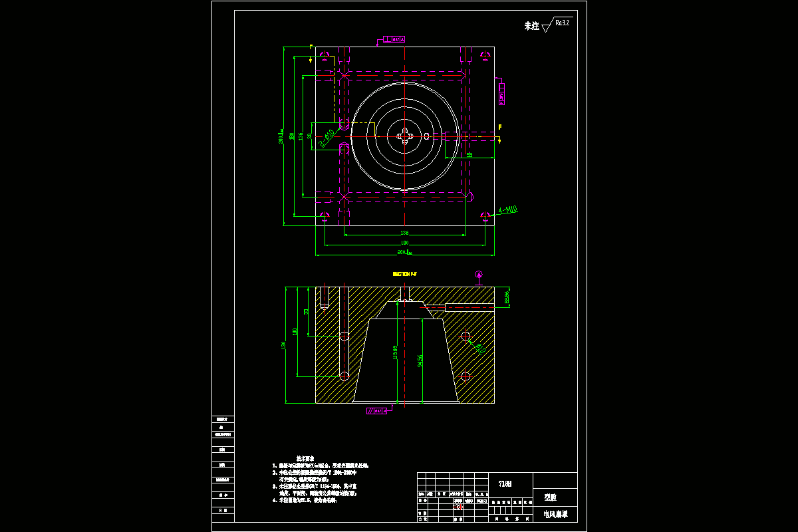Click the horizontal 180 dimension below the plate
Viewport: 798px width, 532px height.
[x=404, y=243]
